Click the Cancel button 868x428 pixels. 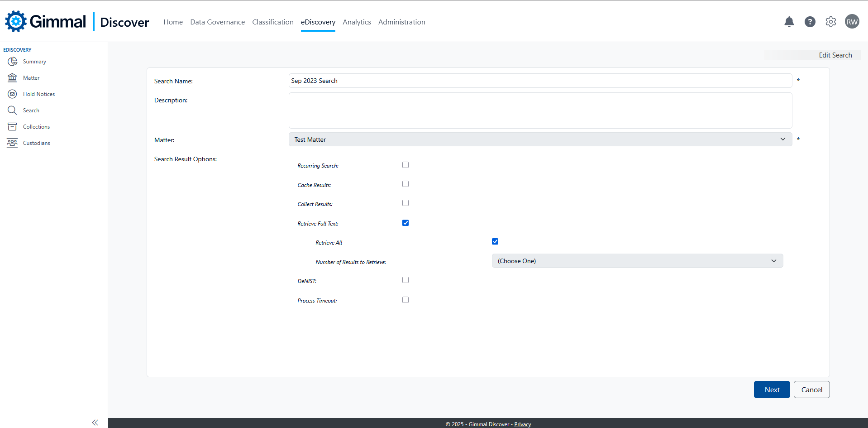(x=811, y=390)
